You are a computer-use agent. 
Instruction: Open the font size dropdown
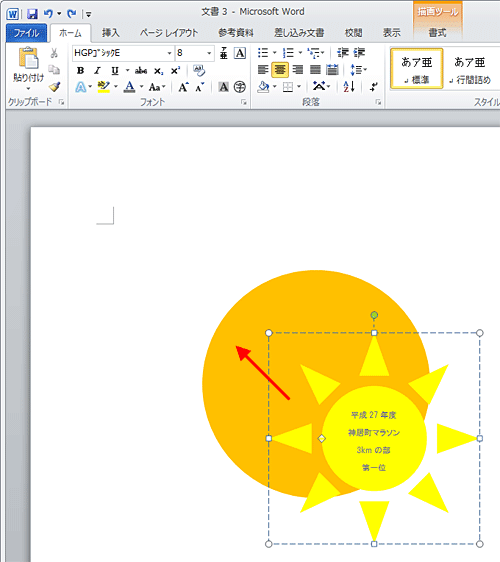pyautogui.click(x=209, y=53)
